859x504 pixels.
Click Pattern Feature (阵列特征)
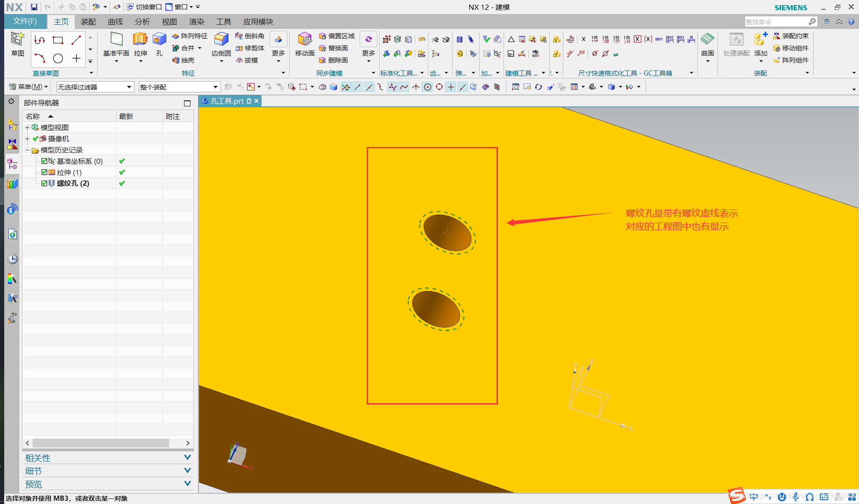(190, 36)
